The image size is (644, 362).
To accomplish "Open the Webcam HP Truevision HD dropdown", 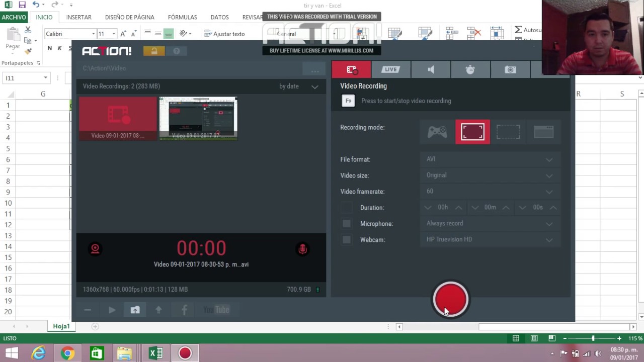I will pyautogui.click(x=490, y=240).
